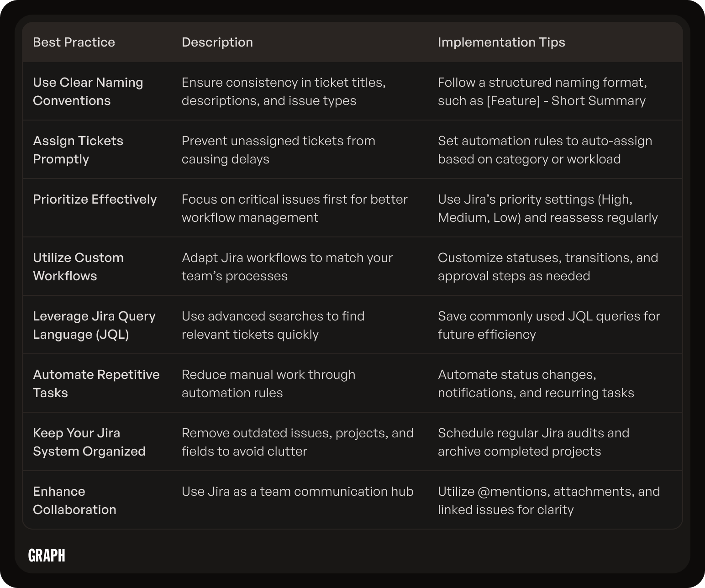Image resolution: width=705 pixels, height=588 pixels.
Task: Select 'Keep Your Jira System Organized' cell
Action: click(89, 442)
